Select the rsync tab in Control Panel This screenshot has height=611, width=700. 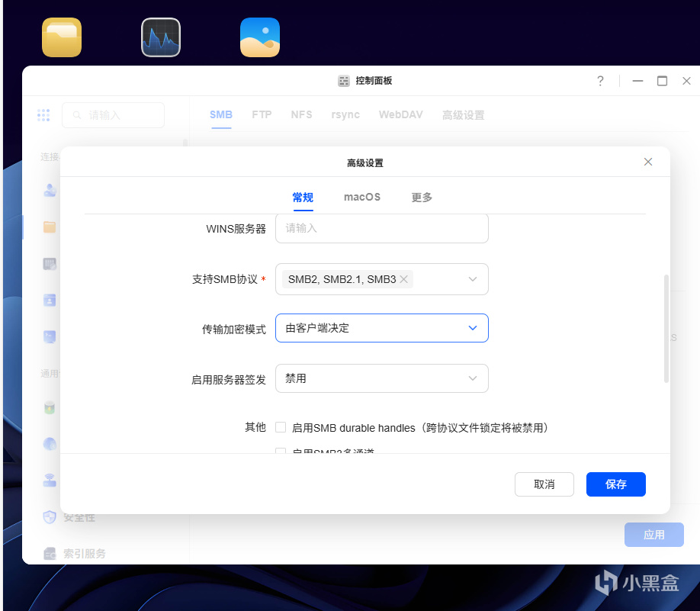pos(345,114)
